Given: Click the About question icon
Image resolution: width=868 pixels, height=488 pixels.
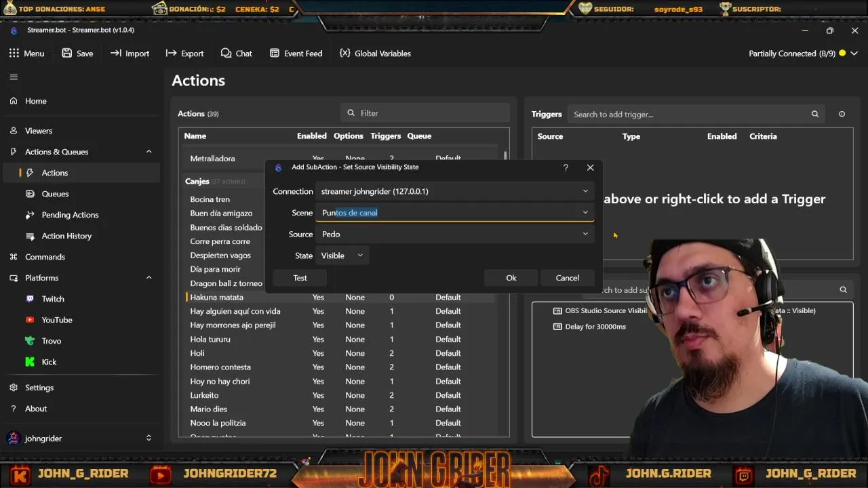Looking at the screenshot, I should (x=14, y=409).
